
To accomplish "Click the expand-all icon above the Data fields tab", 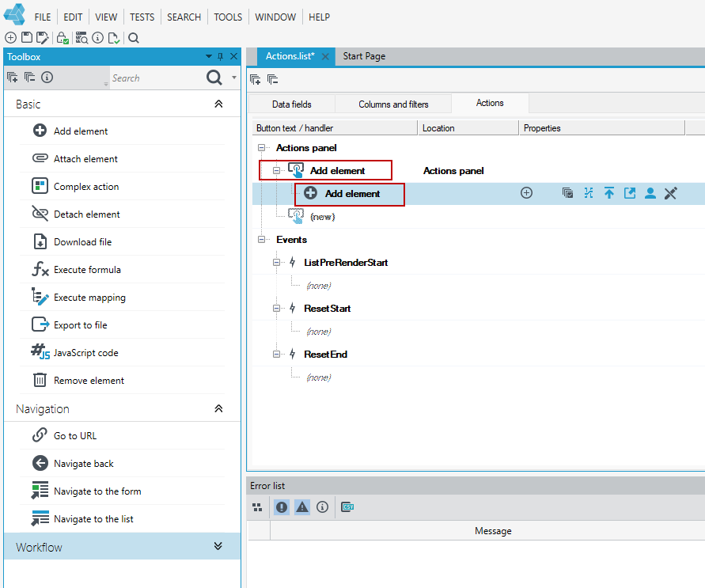I will point(255,80).
